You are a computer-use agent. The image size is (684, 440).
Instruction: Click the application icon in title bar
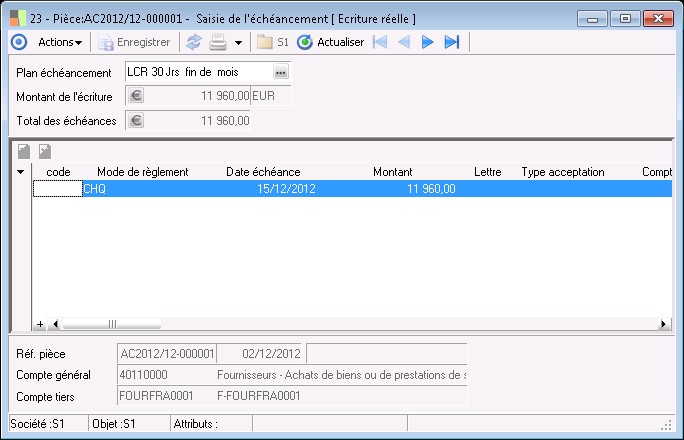coord(17,18)
